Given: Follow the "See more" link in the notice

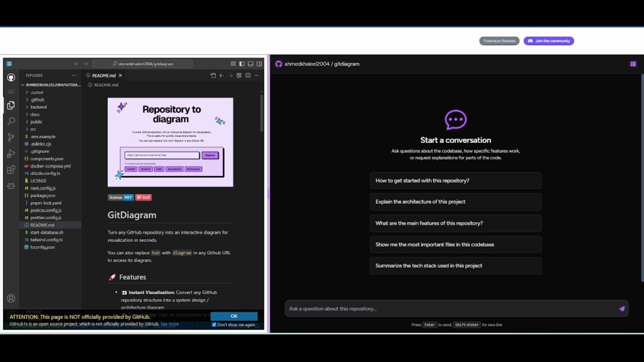Looking at the screenshot, I should pos(170,324).
